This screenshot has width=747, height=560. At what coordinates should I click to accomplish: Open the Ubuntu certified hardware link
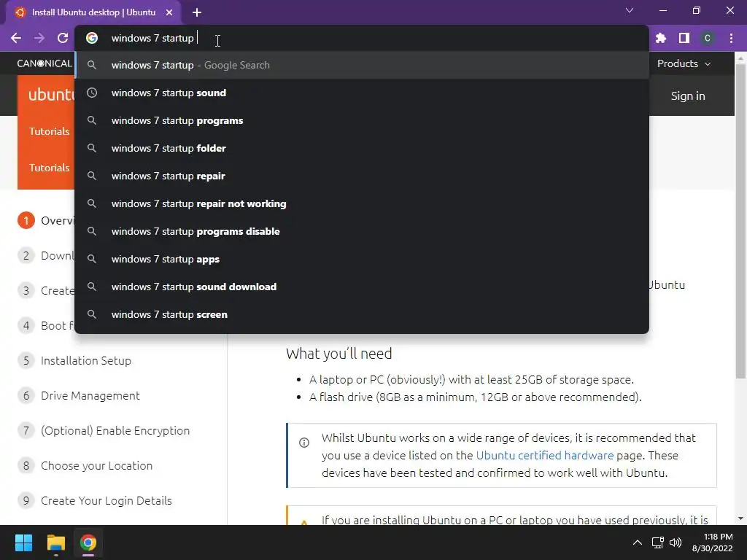coord(544,455)
